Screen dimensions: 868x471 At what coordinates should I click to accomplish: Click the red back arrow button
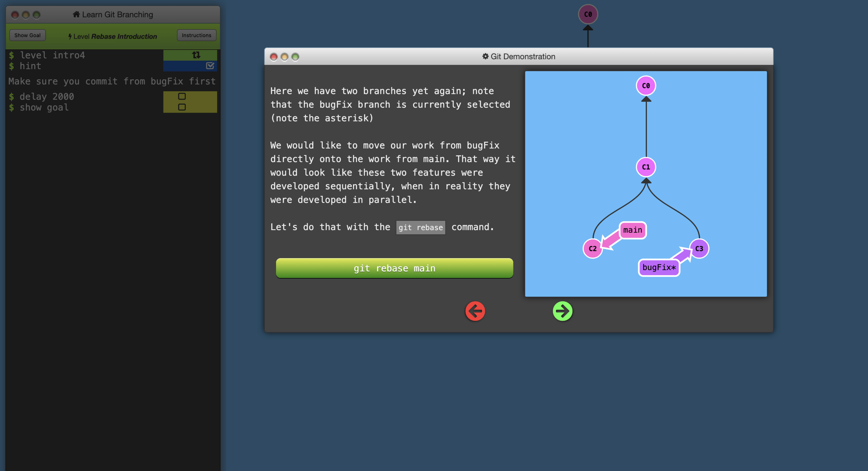coord(475,311)
